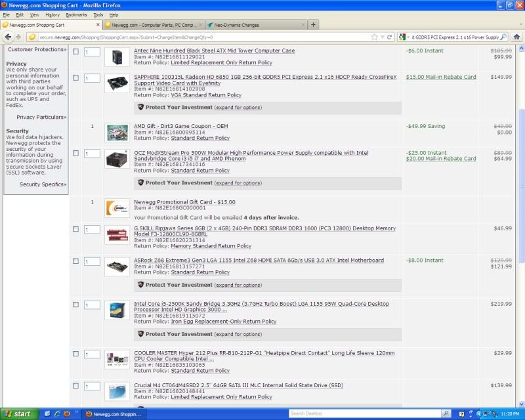Click the scrollbar up arrow
This screenshot has width=525, height=420.
tap(521, 49)
